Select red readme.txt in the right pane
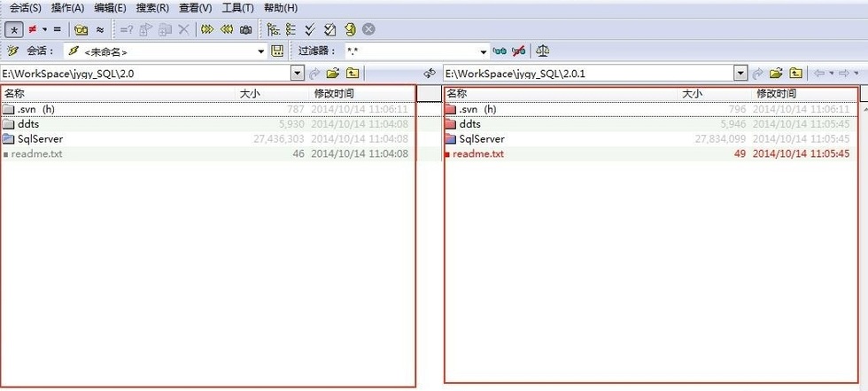 tap(651, 154)
